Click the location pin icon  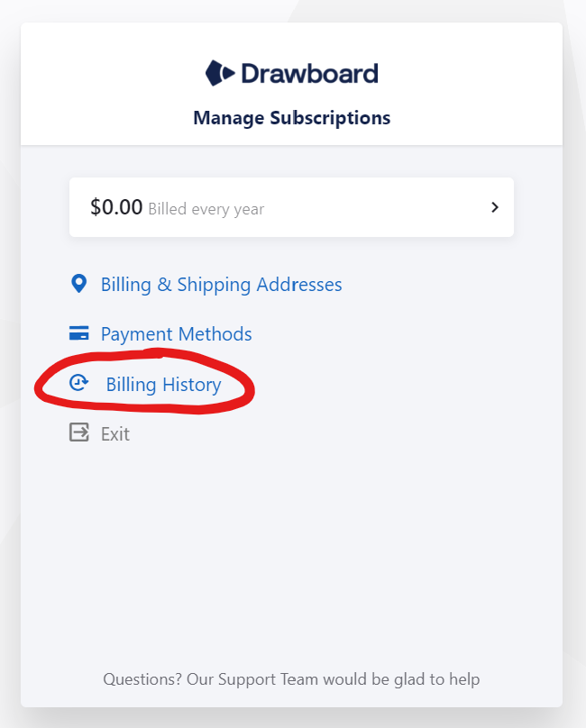(78, 284)
